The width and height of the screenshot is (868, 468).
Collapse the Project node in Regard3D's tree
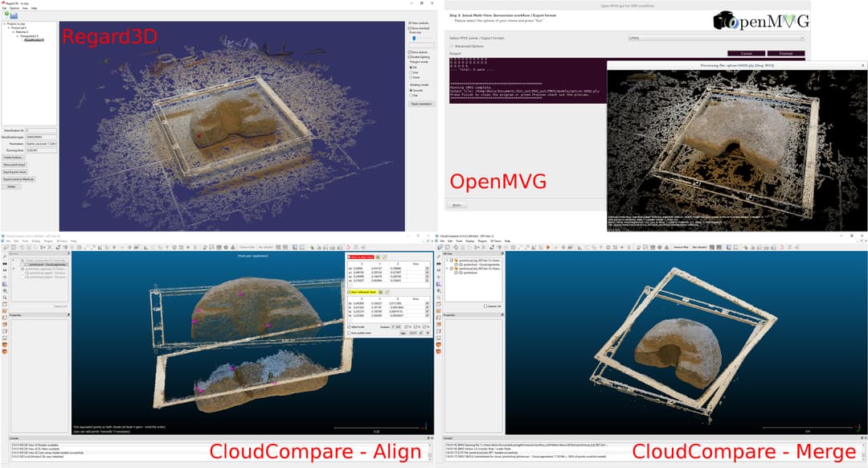coord(4,24)
